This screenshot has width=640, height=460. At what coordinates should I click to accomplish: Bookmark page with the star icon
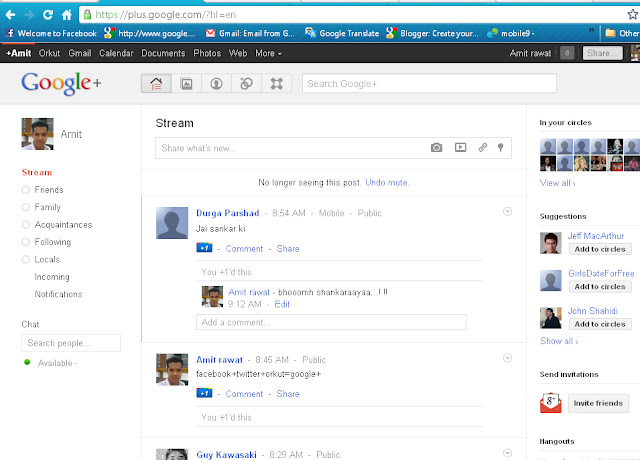tap(633, 15)
